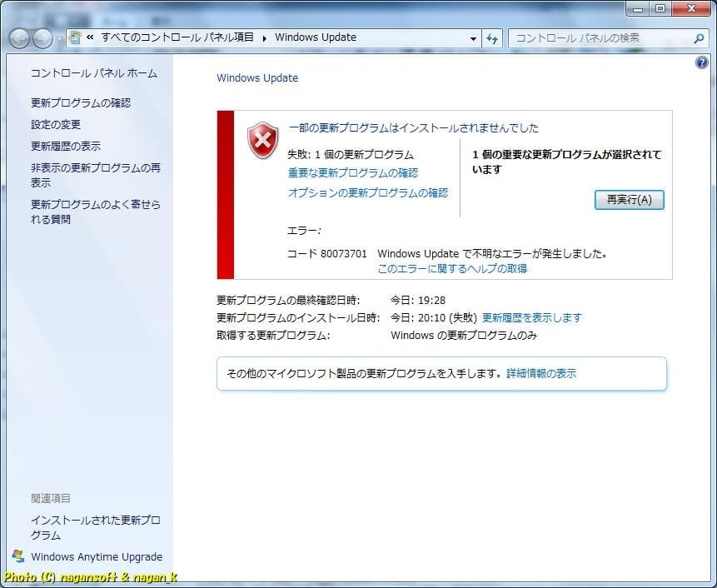The width and height of the screenshot is (717, 588).
Task: Open the recent pages dropdown beside nav arrows
Action: 59,39
